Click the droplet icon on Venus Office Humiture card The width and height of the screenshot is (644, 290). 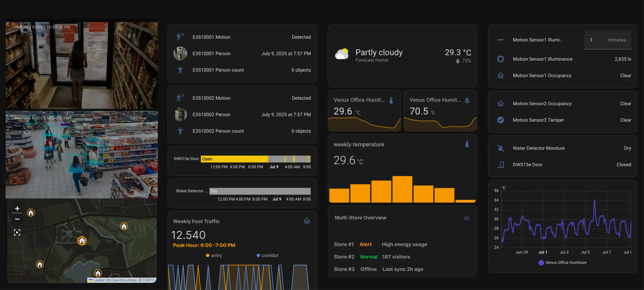[x=467, y=100]
